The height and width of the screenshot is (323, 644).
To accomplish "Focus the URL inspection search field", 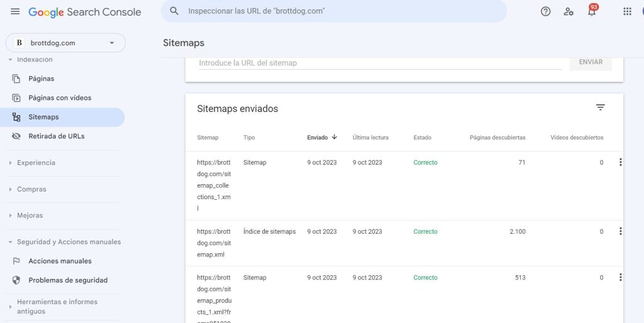I will click(x=334, y=11).
